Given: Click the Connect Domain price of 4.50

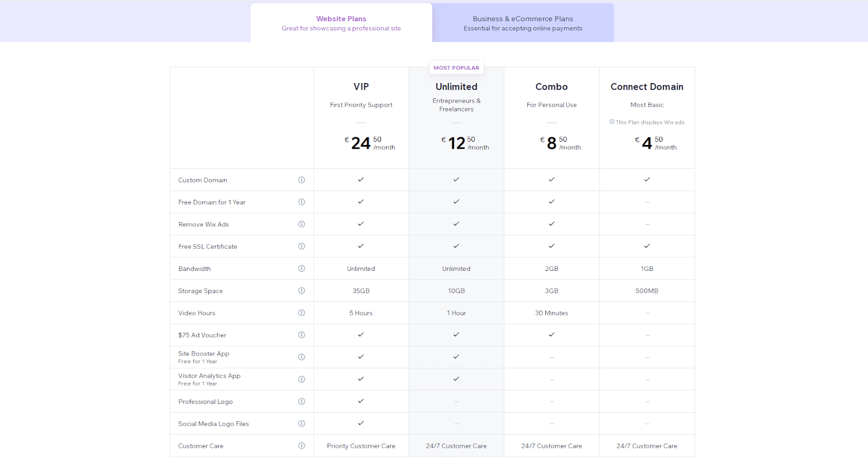Looking at the screenshot, I should (656, 143).
